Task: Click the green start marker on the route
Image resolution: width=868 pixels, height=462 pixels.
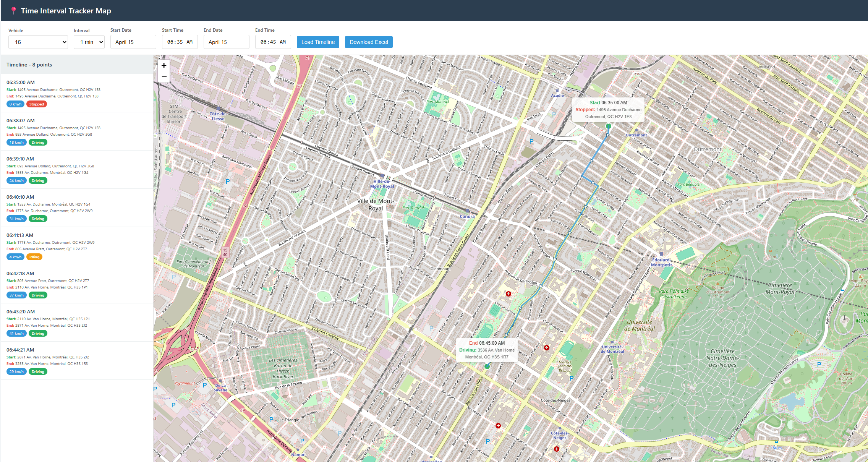Action: point(609,126)
